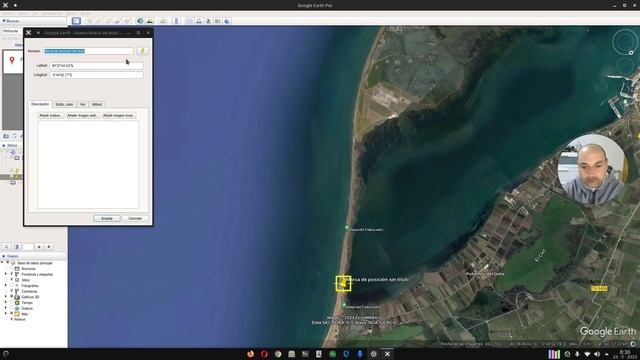Toggle the Fotografías layer checkbox
Viewport: 640px width, 360px height.
pyautogui.click(x=11, y=285)
